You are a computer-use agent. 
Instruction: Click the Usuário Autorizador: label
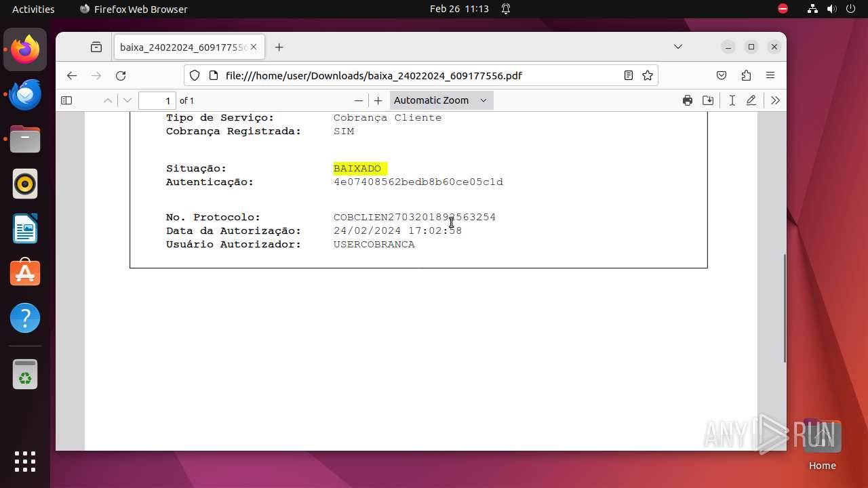pyautogui.click(x=234, y=244)
